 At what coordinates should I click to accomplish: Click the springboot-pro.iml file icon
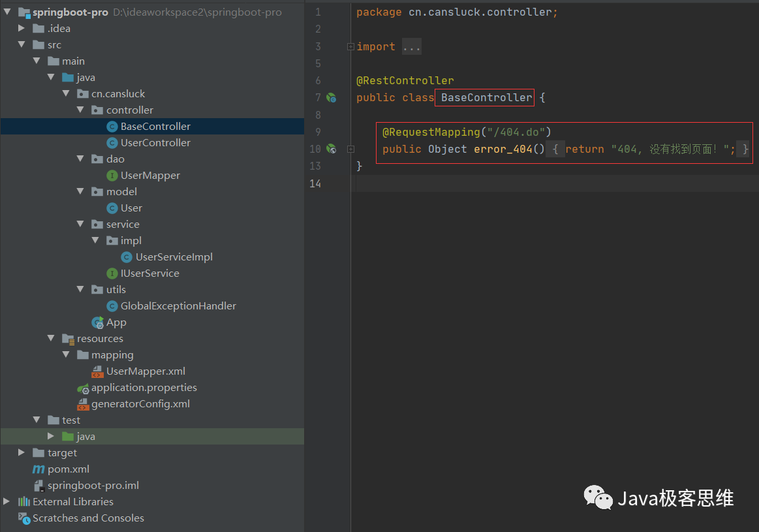pos(39,486)
